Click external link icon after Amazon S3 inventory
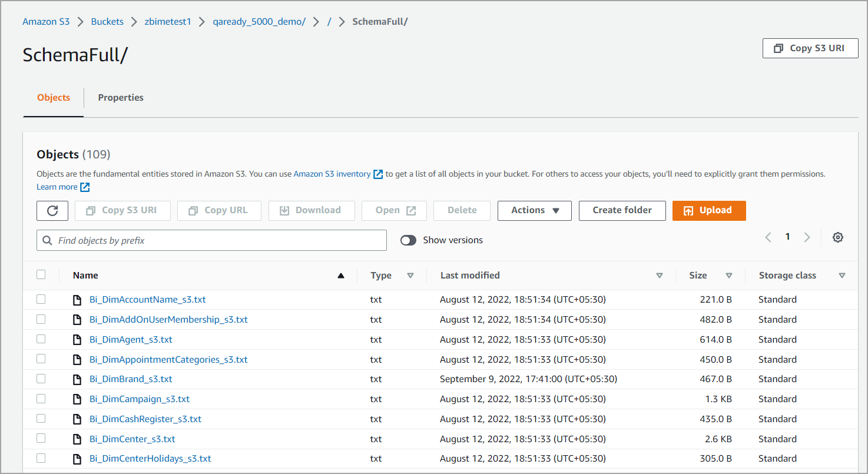Image resolution: width=868 pixels, height=474 pixels. (x=379, y=174)
